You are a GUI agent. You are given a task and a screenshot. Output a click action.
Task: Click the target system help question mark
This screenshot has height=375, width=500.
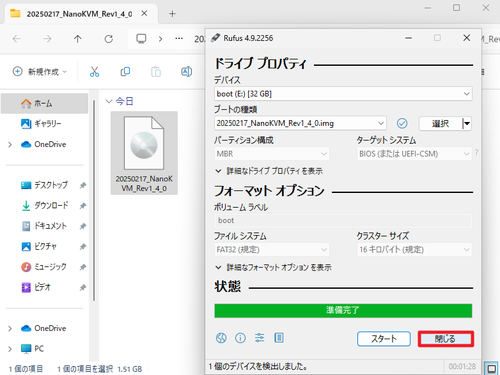pos(477,152)
